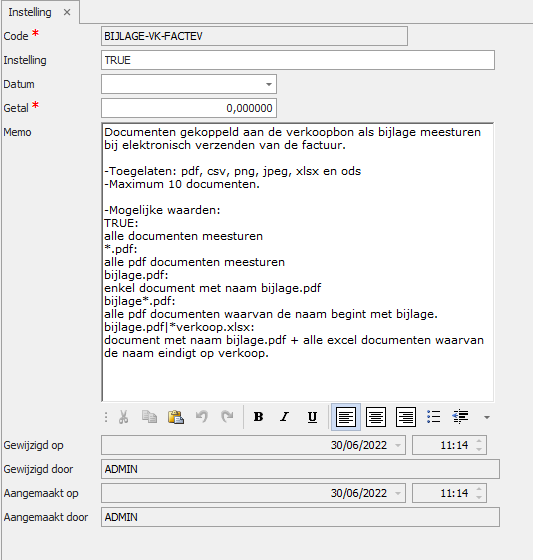Align memo text left

tap(345, 417)
